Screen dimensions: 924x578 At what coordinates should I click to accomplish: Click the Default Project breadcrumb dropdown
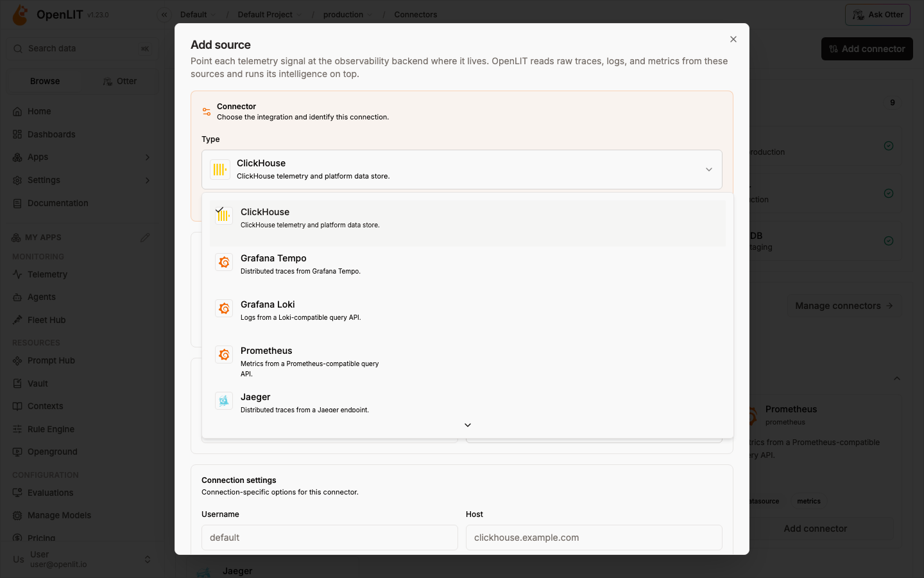(x=269, y=15)
